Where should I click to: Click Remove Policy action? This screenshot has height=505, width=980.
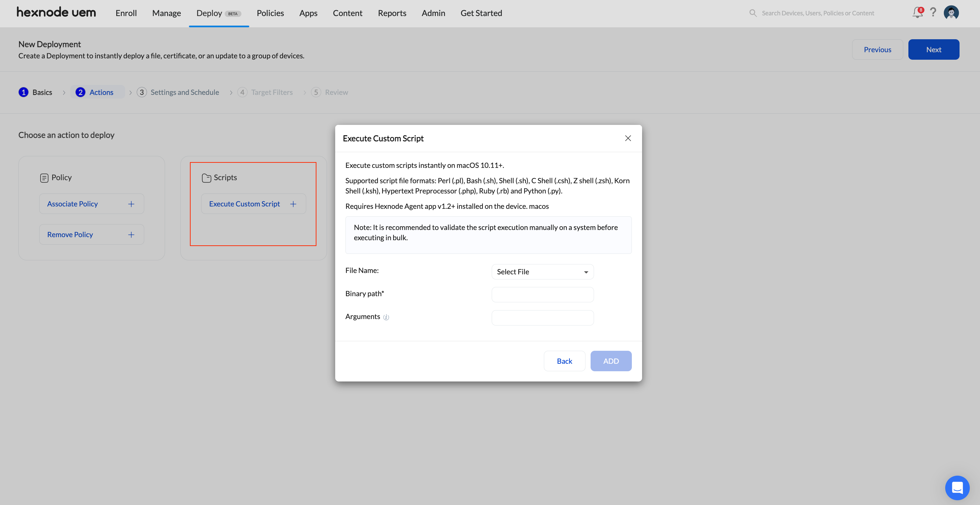tap(92, 235)
